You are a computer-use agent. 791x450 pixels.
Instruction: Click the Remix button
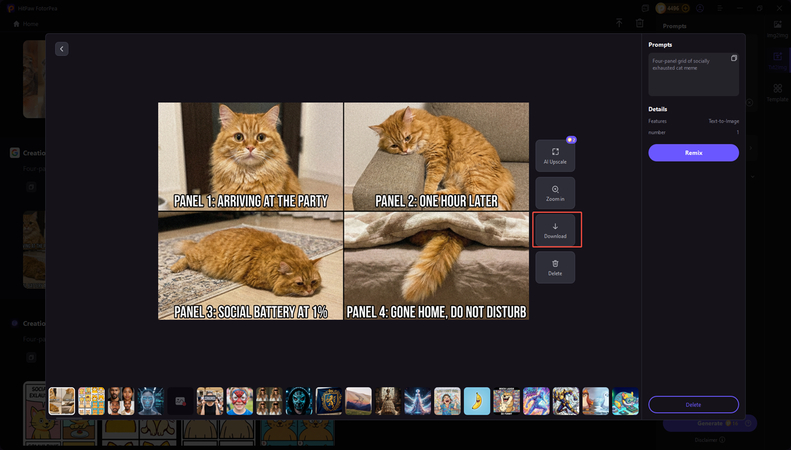pyautogui.click(x=693, y=153)
